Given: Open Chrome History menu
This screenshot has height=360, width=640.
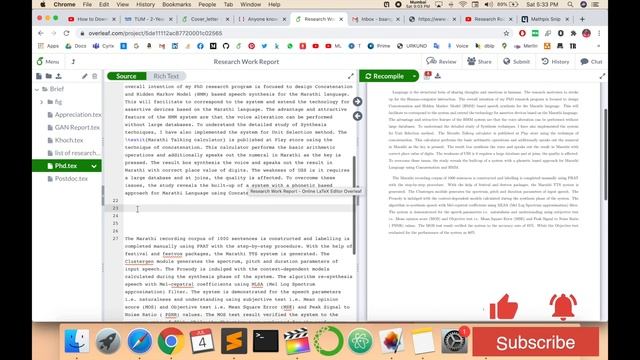Looking at the screenshot, I should [x=145, y=4].
